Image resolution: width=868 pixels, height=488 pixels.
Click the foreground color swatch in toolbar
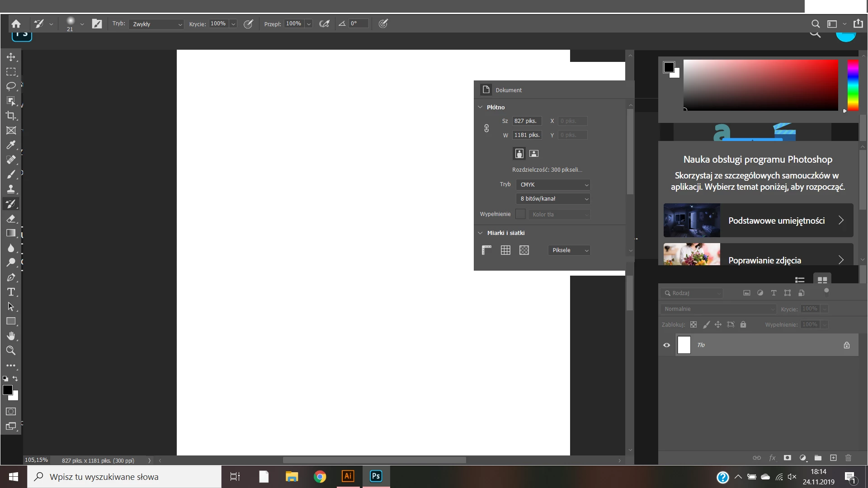pyautogui.click(x=8, y=390)
